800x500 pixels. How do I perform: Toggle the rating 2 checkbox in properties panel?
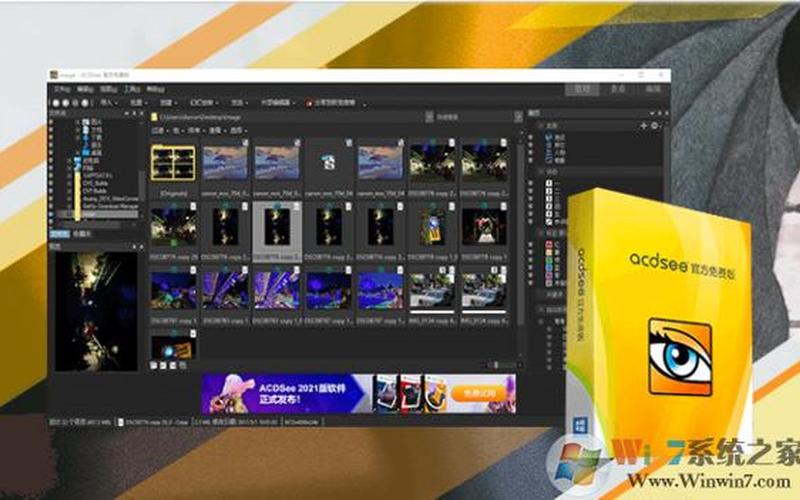(x=549, y=191)
